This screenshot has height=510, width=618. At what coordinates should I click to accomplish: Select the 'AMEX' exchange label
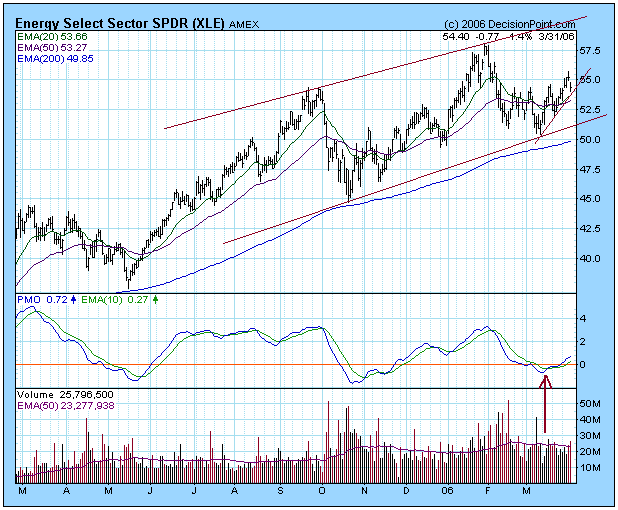pyautogui.click(x=244, y=25)
